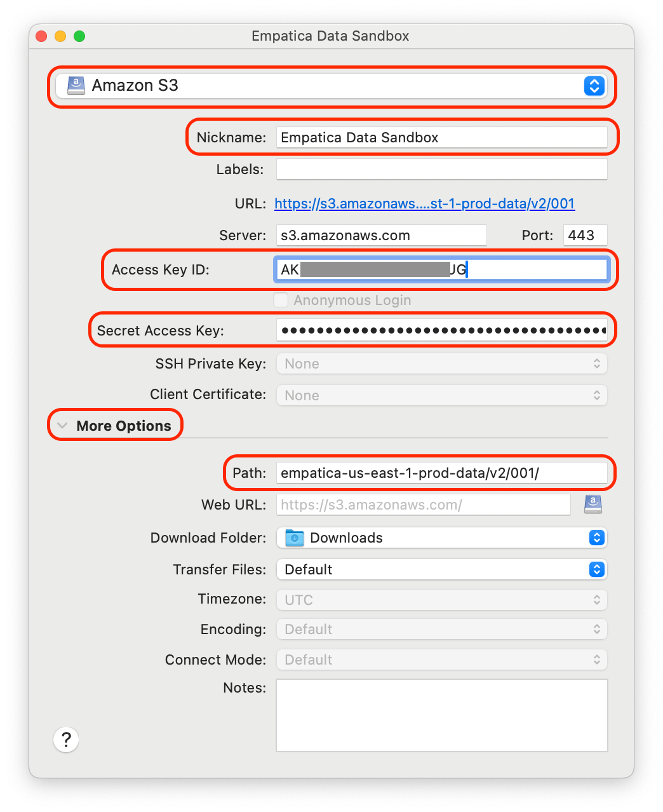Open the Download Folder dropdown
Viewport: 663px width, 812px height.
(596, 538)
